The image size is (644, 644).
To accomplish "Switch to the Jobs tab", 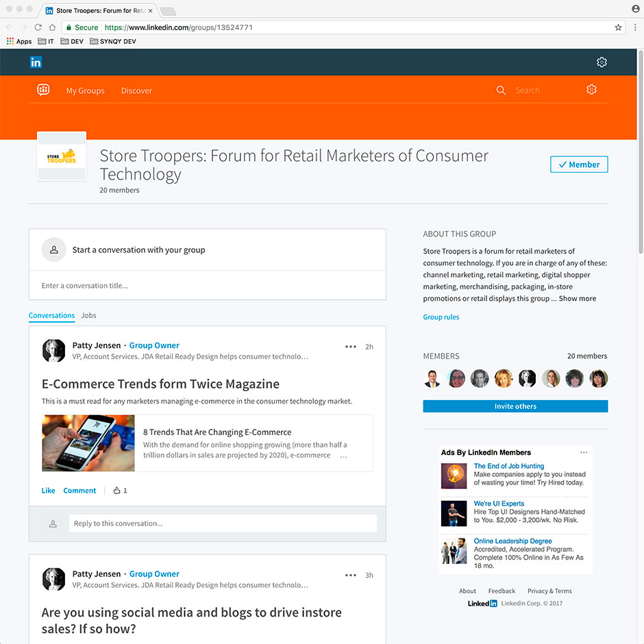I will 88,316.
